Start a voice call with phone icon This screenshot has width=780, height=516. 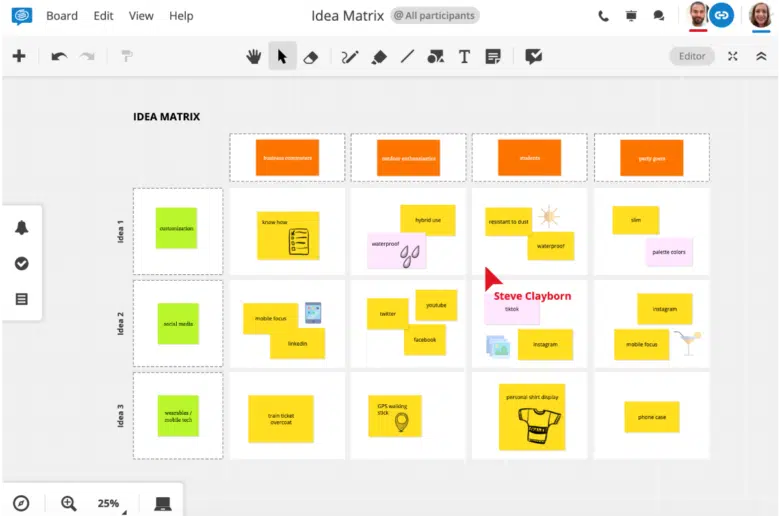[603, 16]
